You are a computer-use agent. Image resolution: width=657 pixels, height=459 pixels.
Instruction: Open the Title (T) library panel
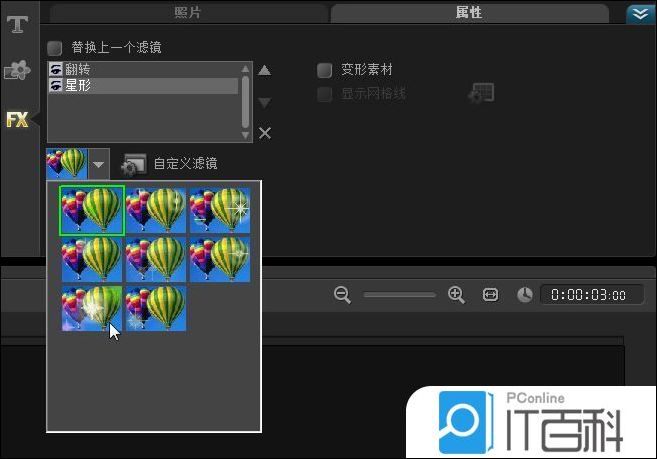(x=18, y=24)
